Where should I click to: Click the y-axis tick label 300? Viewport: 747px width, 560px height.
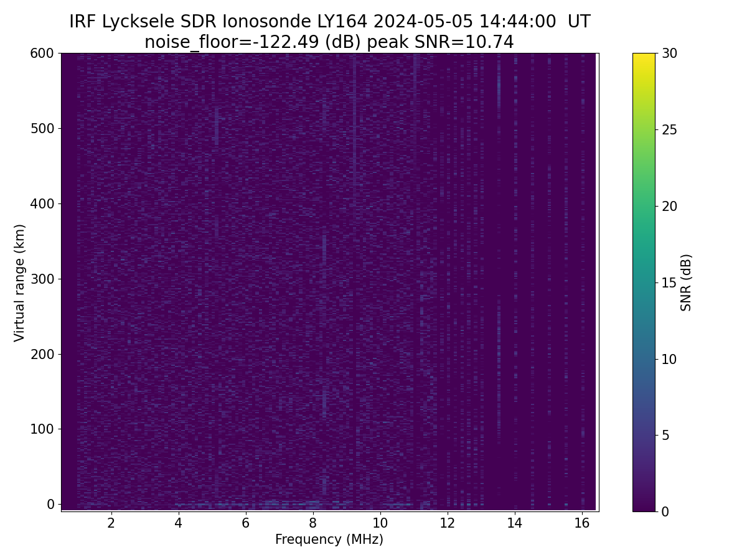(x=42, y=279)
